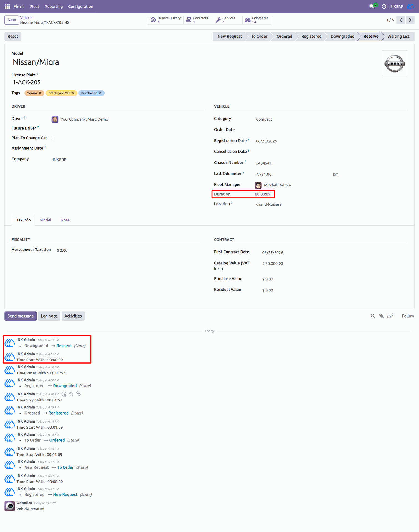419x532 pixels.
Task: Open the Company field INKERP
Action: click(x=128, y=160)
